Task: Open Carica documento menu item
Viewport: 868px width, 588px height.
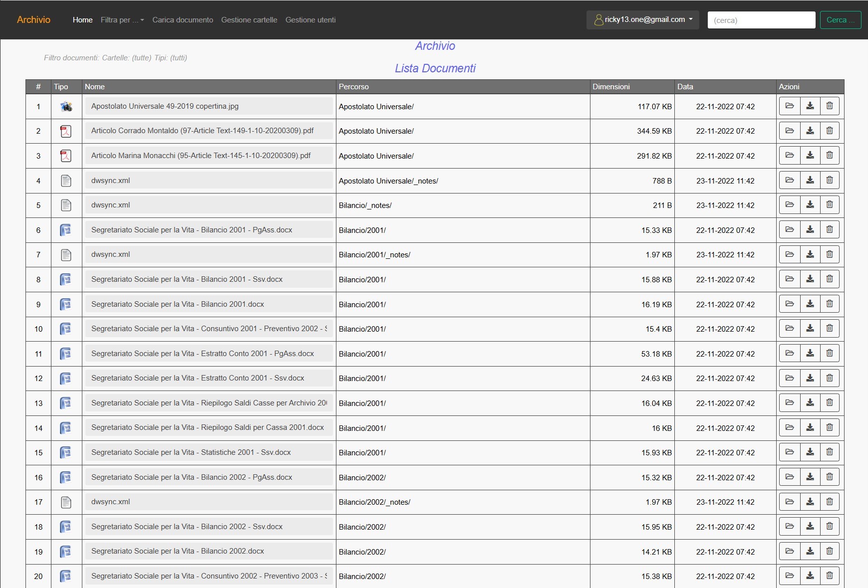Action: (183, 20)
